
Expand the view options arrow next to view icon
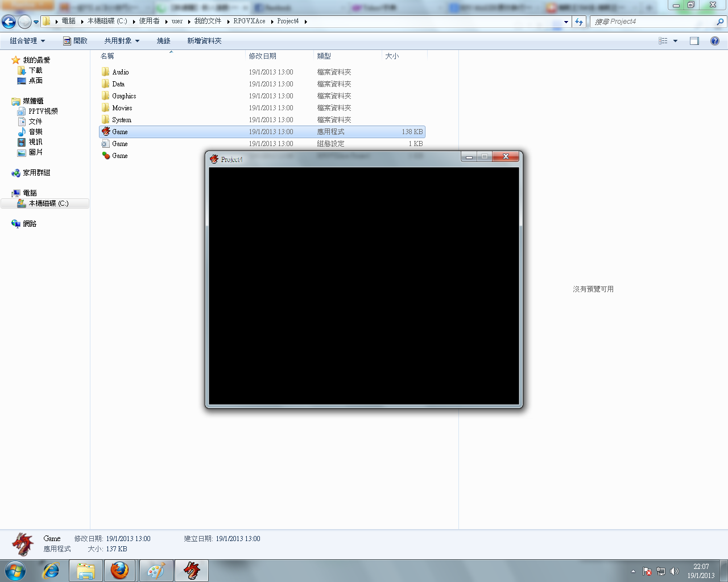pyautogui.click(x=675, y=41)
